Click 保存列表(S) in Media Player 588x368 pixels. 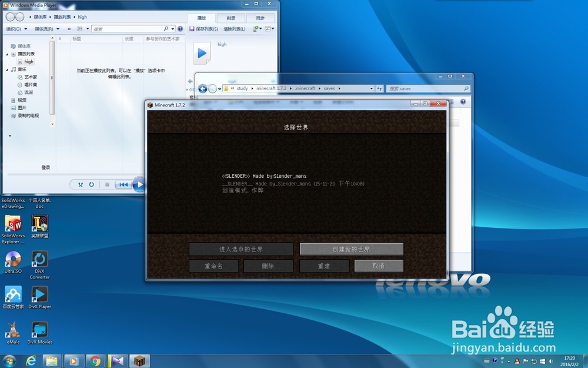point(203,29)
